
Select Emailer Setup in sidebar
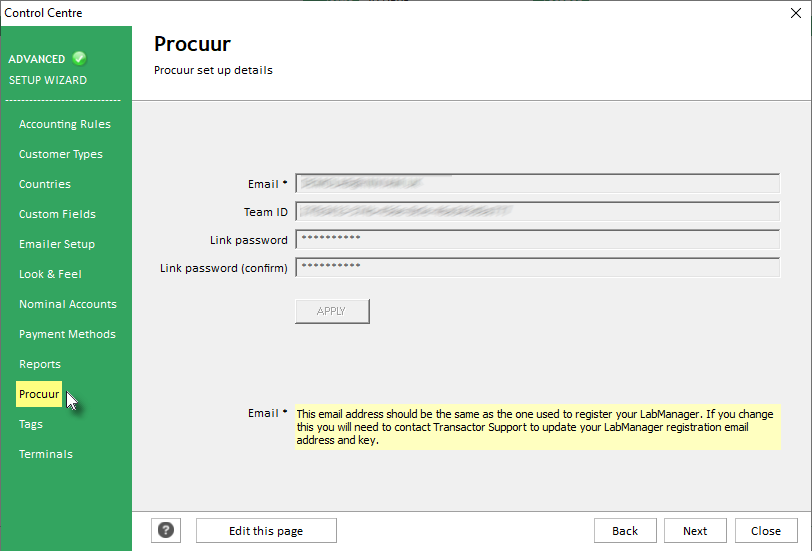tap(57, 244)
